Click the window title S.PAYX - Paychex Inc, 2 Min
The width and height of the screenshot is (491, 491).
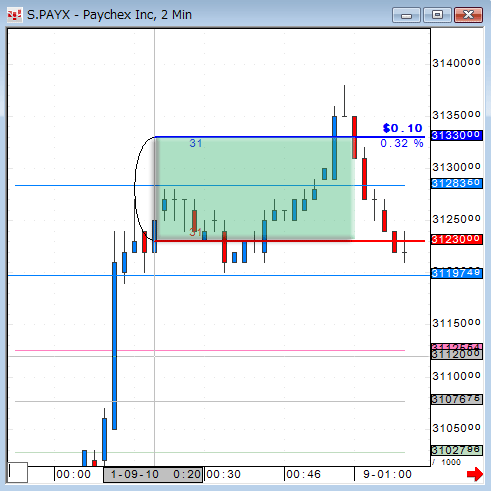tap(109, 15)
